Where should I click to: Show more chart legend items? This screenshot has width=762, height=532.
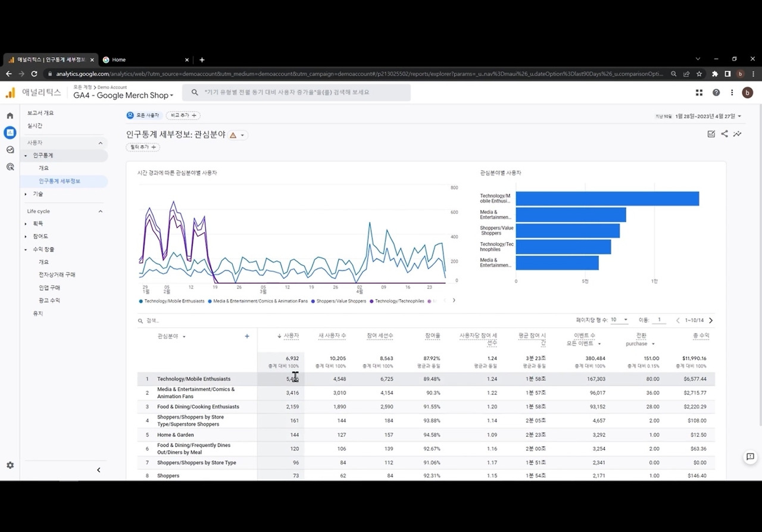pos(454,301)
